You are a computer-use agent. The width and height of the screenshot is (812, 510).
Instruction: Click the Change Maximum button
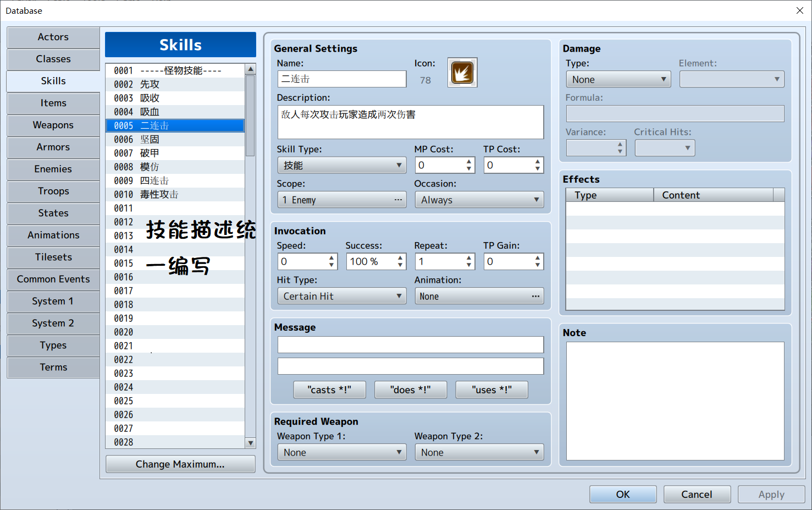pyautogui.click(x=180, y=464)
